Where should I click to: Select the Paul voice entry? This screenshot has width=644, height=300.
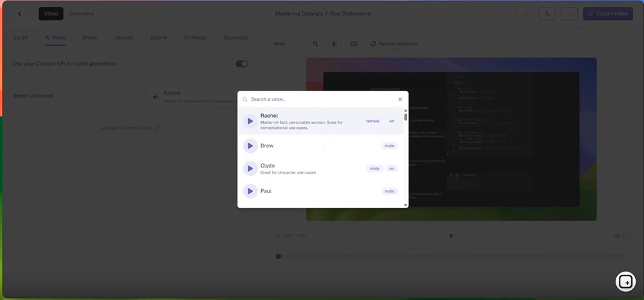[x=321, y=191]
